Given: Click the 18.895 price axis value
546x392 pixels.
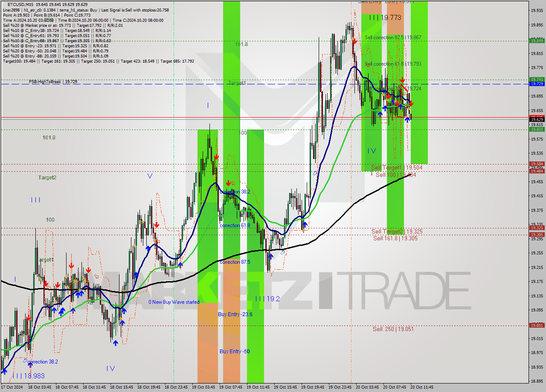Looking at the screenshot, I should [537, 381].
